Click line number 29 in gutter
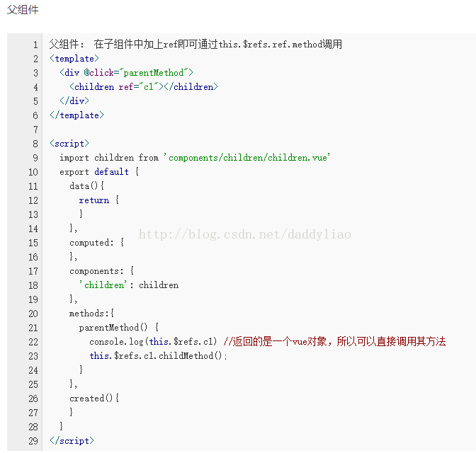 (x=33, y=441)
